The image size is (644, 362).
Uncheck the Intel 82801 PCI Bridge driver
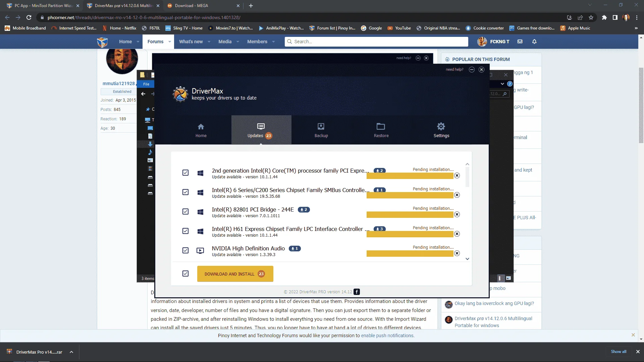(x=185, y=212)
